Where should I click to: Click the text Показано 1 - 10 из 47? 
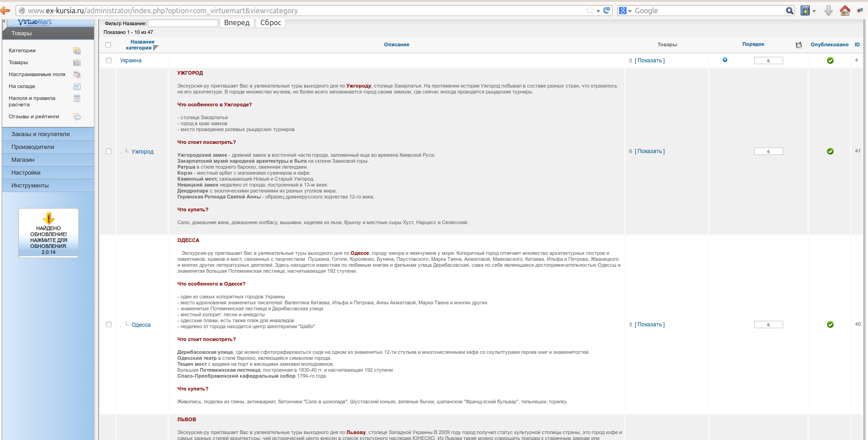[128, 32]
